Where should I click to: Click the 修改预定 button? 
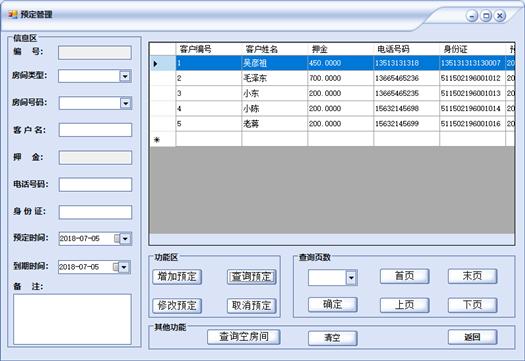click(177, 305)
